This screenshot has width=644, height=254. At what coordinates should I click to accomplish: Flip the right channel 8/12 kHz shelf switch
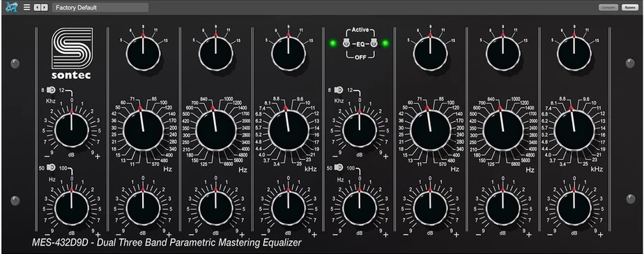(339, 89)
